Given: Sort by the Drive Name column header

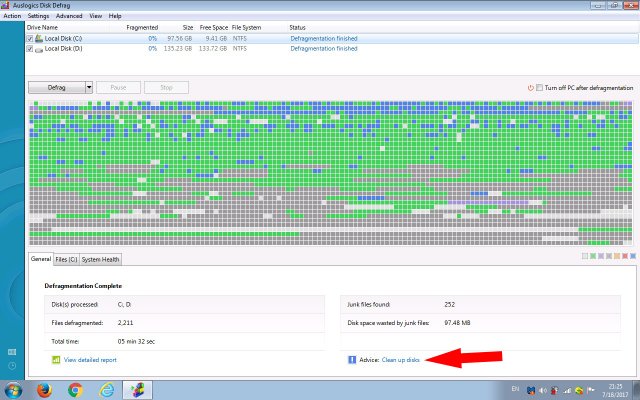Looking at the screenshot, I should (x=42, y=27).
